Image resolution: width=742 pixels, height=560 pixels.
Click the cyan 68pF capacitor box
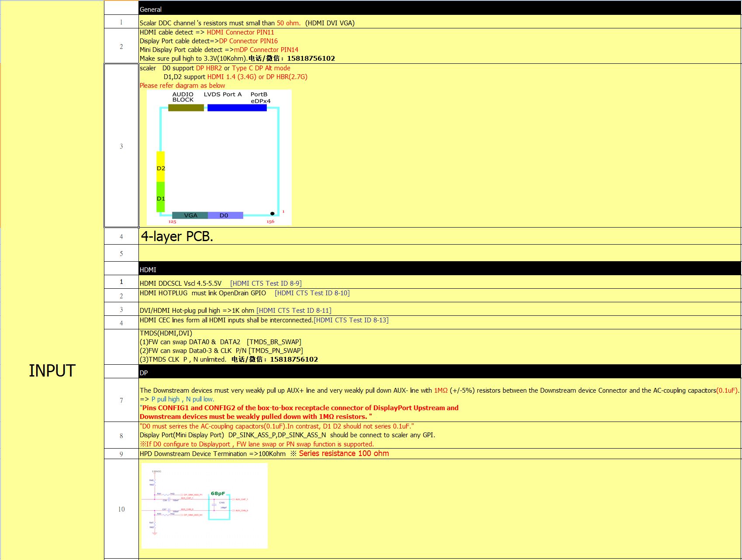219,507
